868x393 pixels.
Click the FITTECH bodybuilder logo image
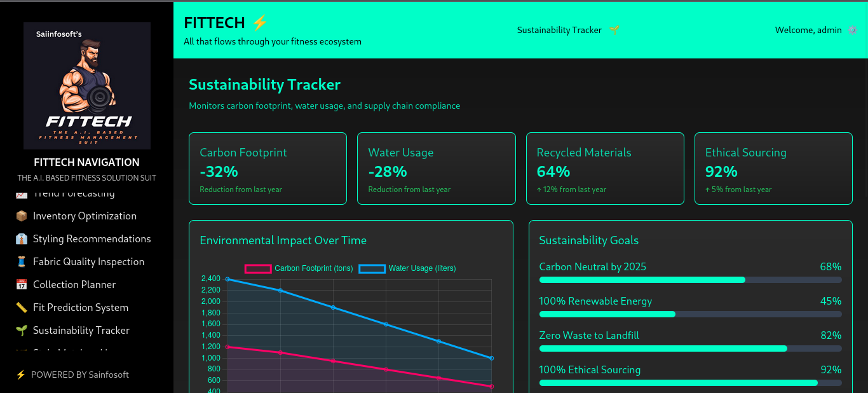pos(87,86)
